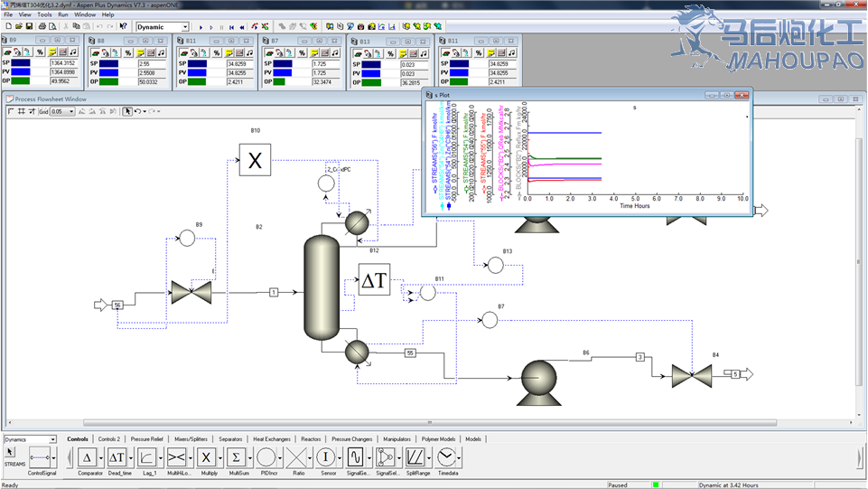
Task: Select the Sensor model icon
Action: (325, 457)
